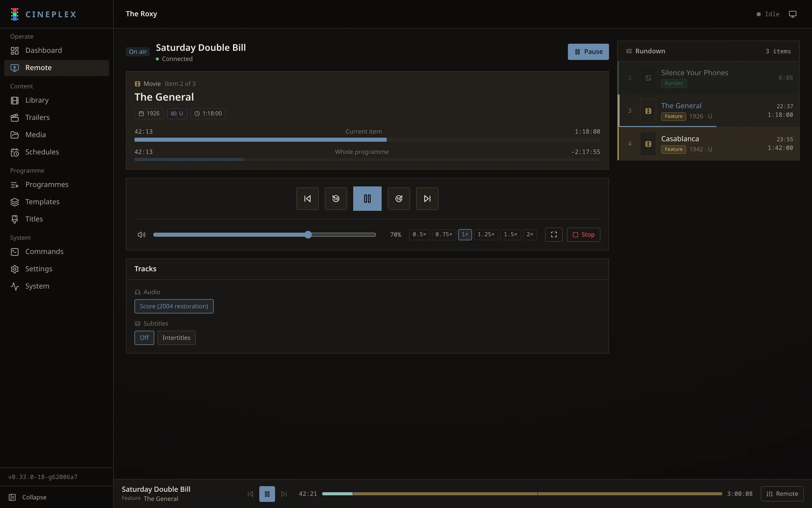Open the Dashboard page

[x=56, y=50]
